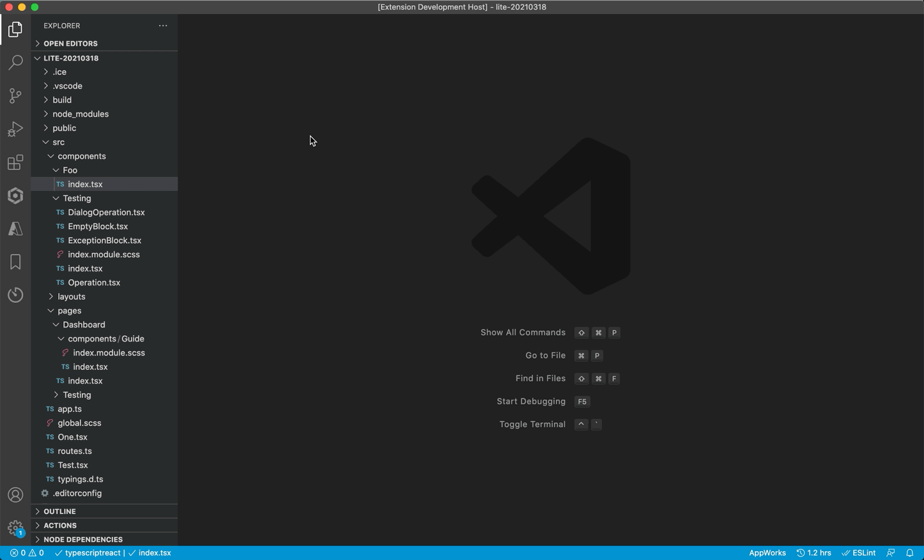Open notifications bell in status bar
Screen dimensions: 924x560
[x=910, y=553]
